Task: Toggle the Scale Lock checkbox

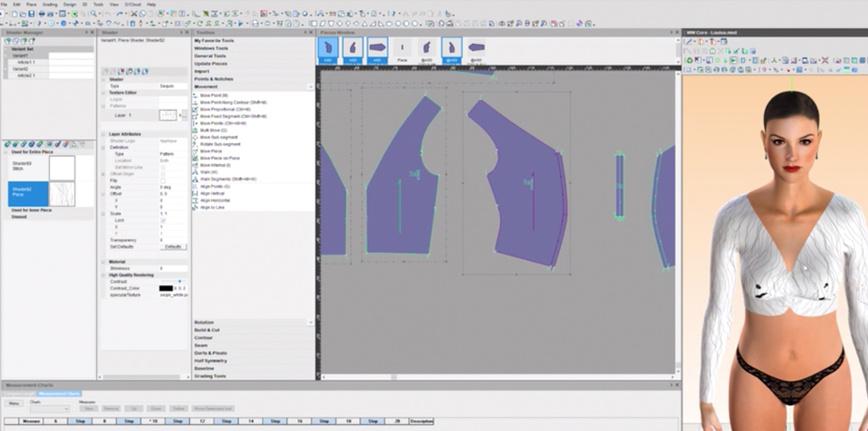Action: pos(162,220)
